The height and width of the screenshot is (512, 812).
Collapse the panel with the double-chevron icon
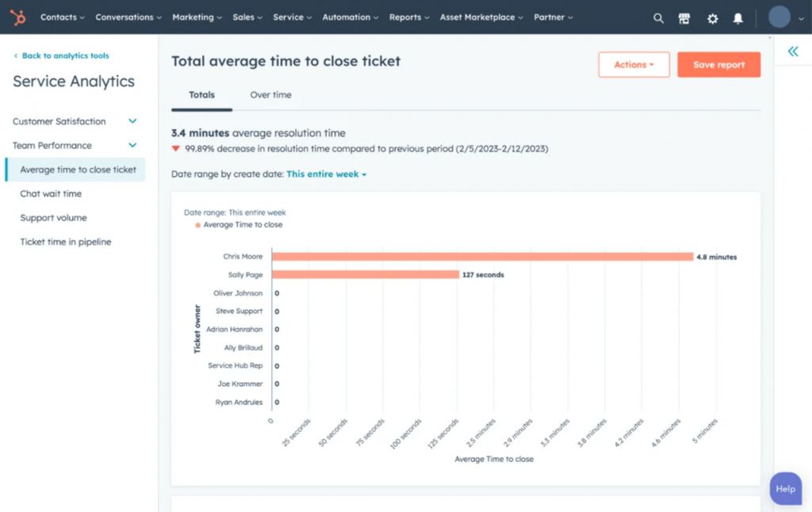coord(792,51)
